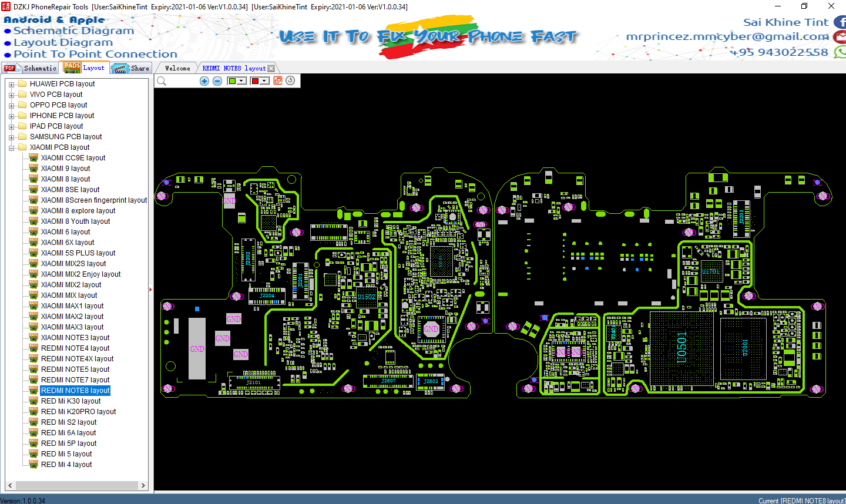Viewport: 846px width, 504px height.
Task: Expand the HUAWEI PCB layout folder
Action: coord(11,85)
